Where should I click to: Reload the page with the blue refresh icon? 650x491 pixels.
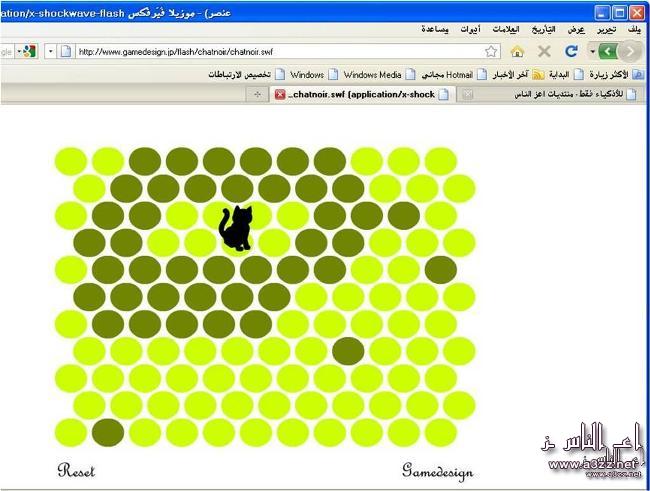coord(571,51)
